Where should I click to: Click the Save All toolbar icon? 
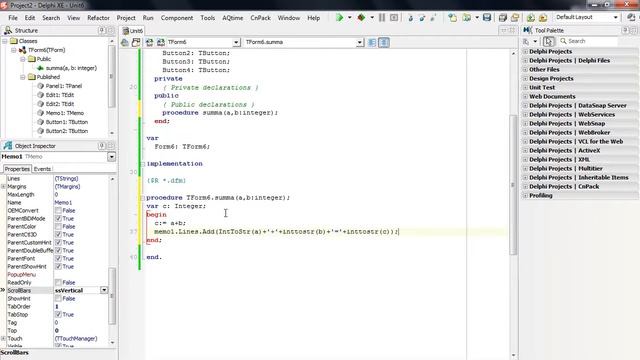coord(503,18)
